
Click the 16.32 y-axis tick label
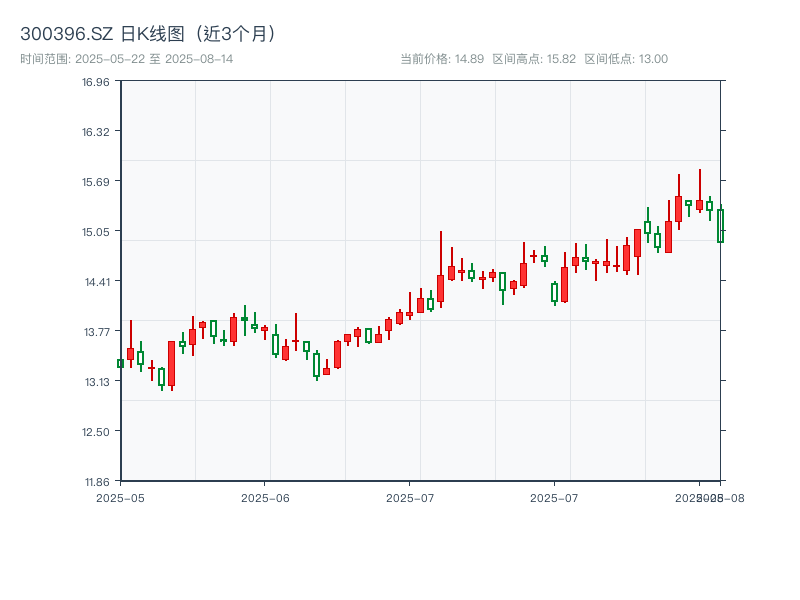click(95, 132)
